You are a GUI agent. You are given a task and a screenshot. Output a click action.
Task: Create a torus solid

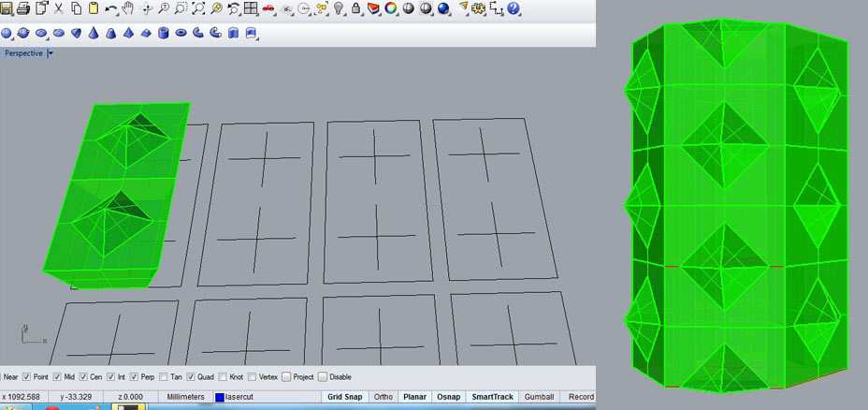coord(181,34)
